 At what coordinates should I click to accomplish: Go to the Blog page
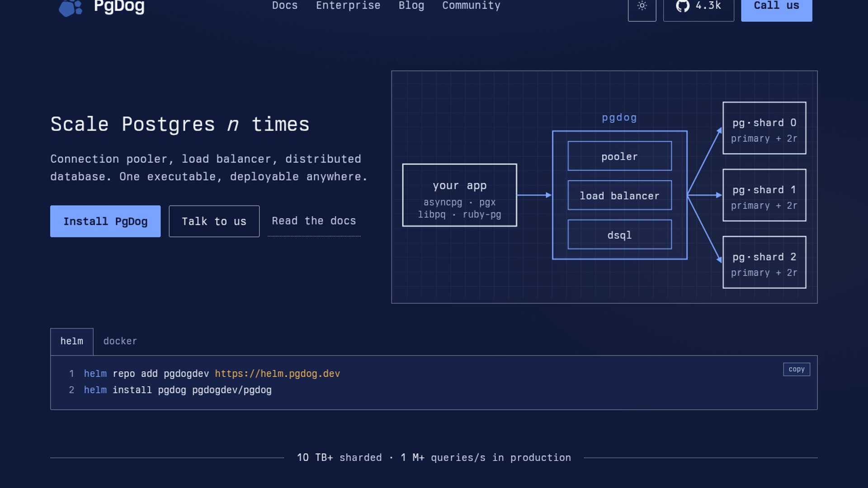(x=411, y=5)
